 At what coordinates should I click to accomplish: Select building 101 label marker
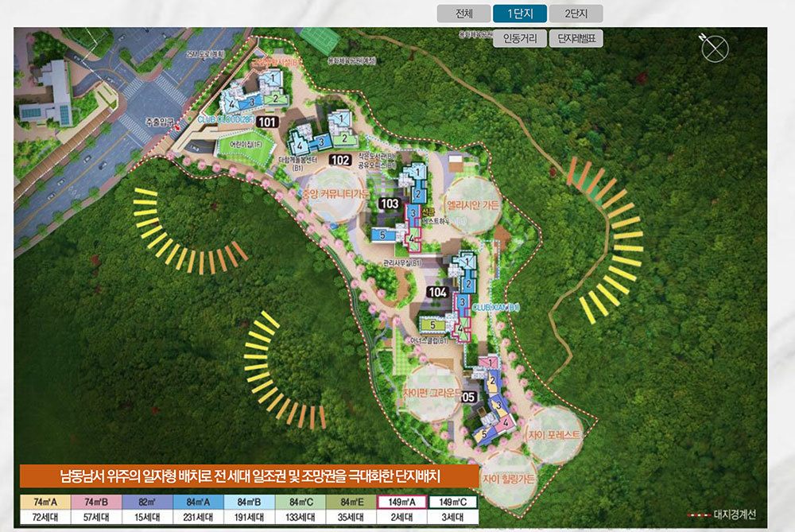[268, 122]
